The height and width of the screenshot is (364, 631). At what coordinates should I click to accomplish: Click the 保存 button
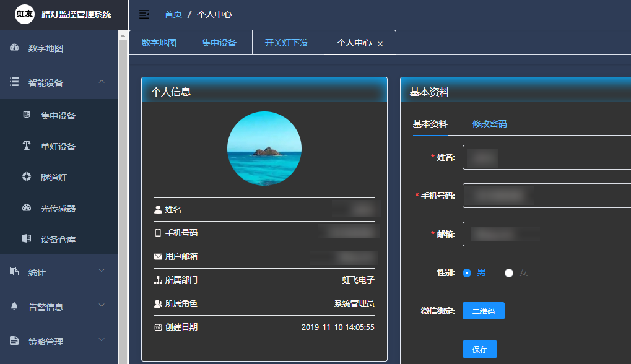point(479,349)
